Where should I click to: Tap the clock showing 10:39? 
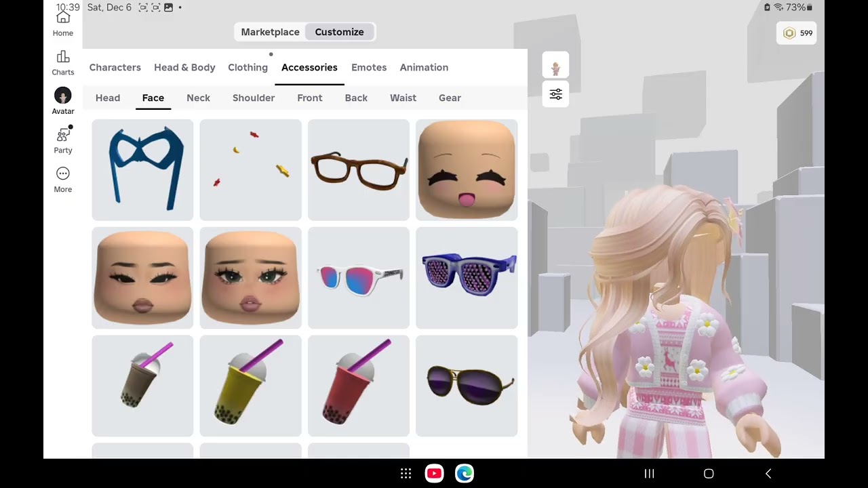pyautogui.click(x=68, y=7)
